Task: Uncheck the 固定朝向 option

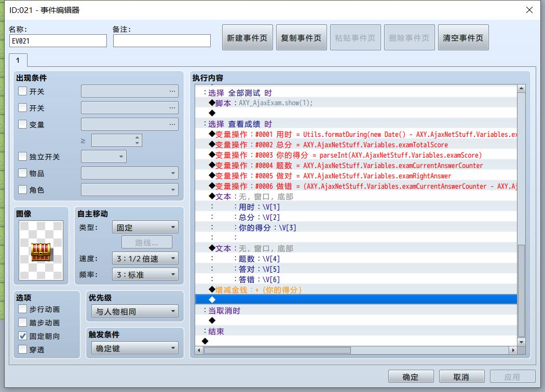Action: tap(23, 336)
